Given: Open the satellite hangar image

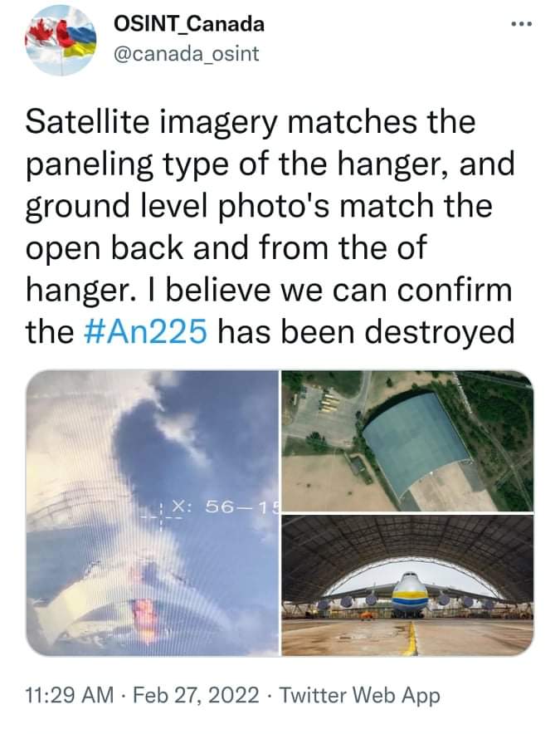Looking at the screenshot, I should coord(407,441).
